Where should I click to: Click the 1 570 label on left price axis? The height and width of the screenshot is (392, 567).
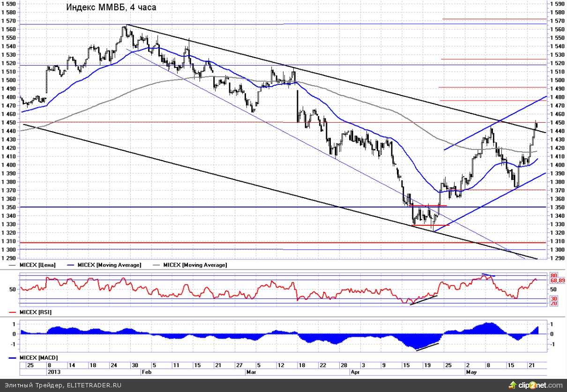(8, 21)
